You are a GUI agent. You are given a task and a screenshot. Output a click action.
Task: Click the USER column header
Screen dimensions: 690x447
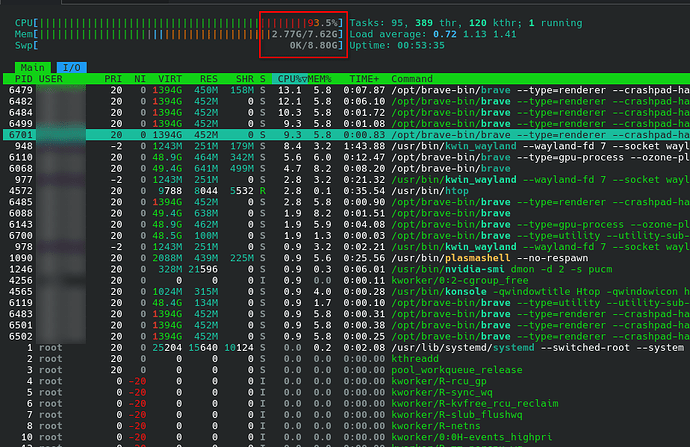(51, 79)
